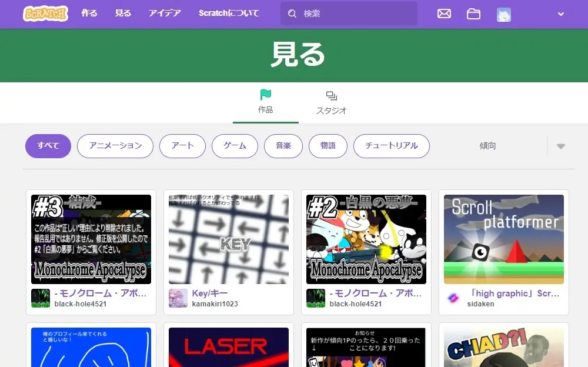Filter by アニメーション

pos(115,146)
